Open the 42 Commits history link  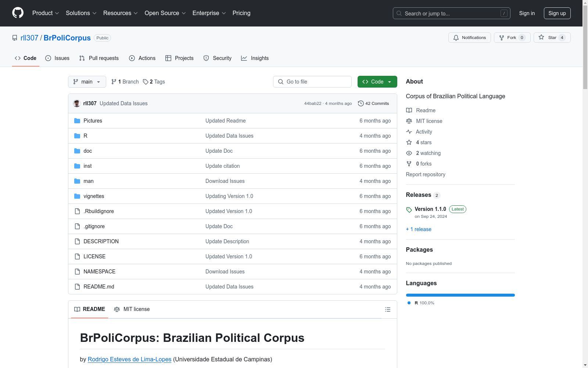[x=373, y=103]
